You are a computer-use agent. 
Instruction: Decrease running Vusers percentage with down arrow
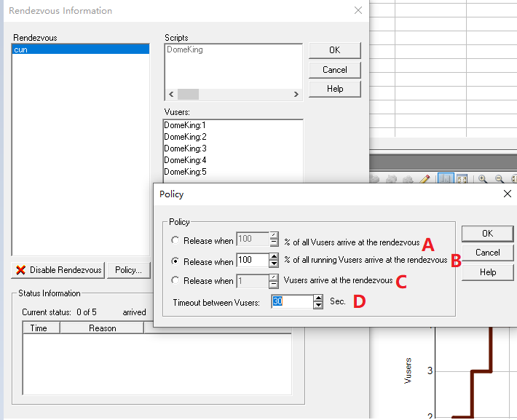(274, 264)
